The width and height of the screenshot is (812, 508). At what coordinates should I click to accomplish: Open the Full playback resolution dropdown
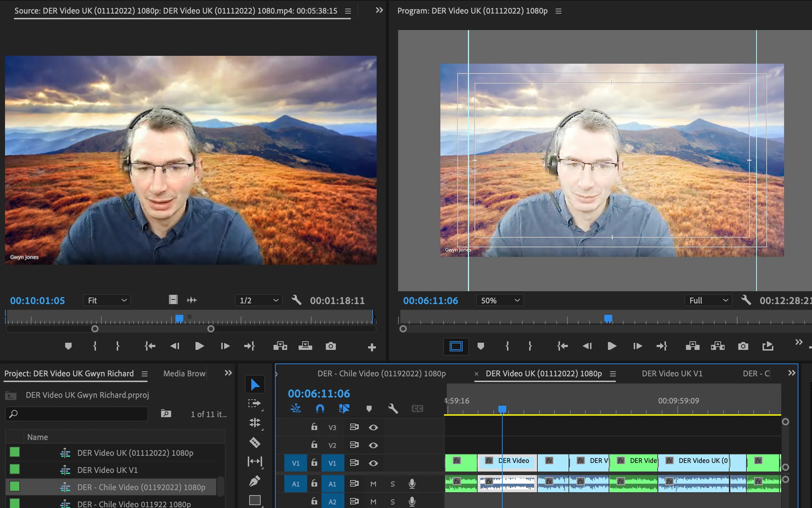pos(708,301)
